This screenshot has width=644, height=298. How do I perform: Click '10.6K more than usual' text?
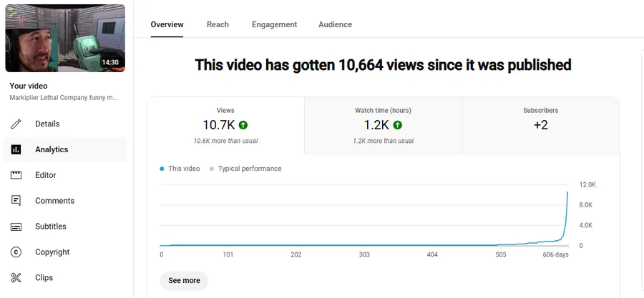pos(225,141)
